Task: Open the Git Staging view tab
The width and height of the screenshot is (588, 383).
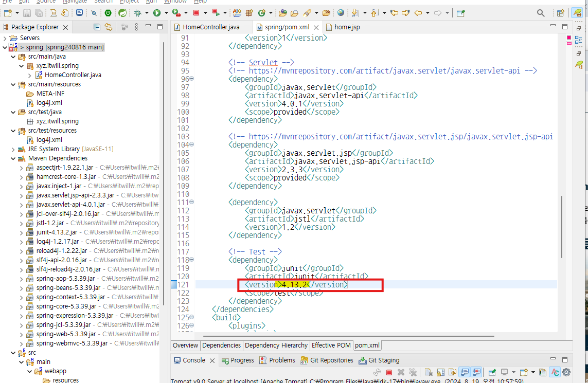Action: coord(379,360)
